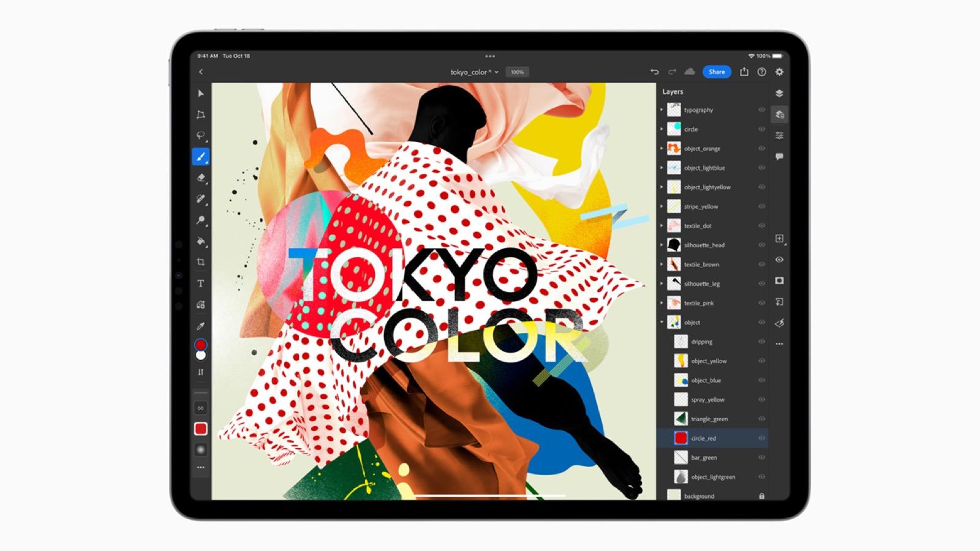
Task: Choose the Clone Stamp tool
Action: click(200, 220)
